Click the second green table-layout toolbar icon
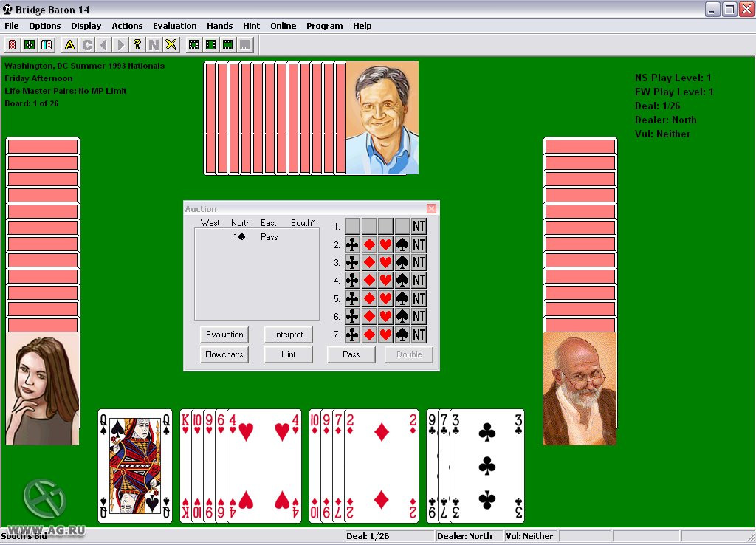756x545 pixels. point(210,45)
